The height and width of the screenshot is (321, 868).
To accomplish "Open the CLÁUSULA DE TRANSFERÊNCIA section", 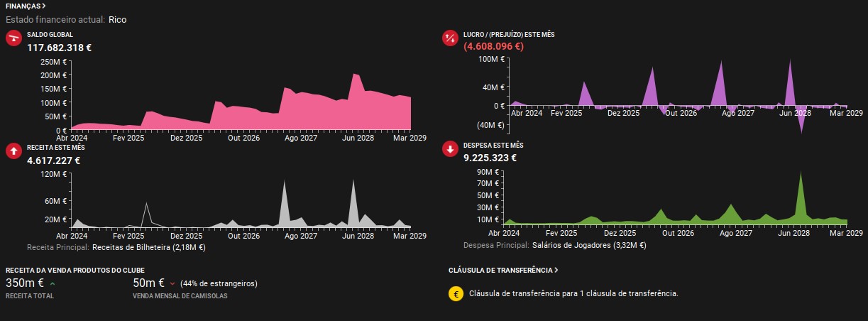I will [x=503, y=271].
